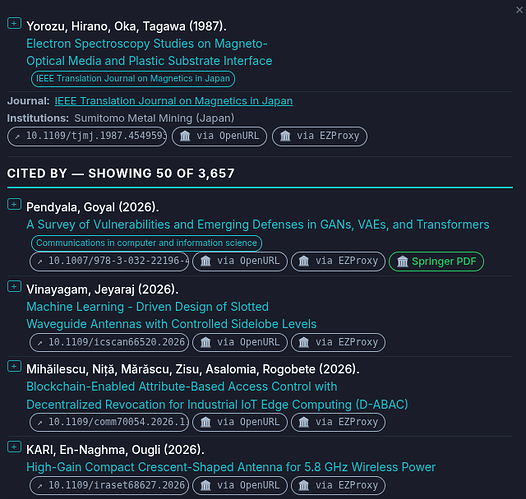
Task: Open the Electron Spectroscopy Studies paper title
Action: 149,52
